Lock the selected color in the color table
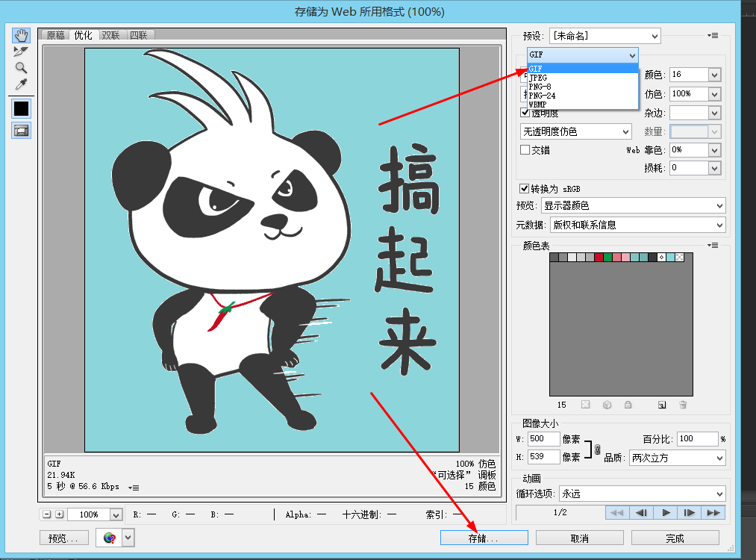The image size is (756, 560). (628, 404)
